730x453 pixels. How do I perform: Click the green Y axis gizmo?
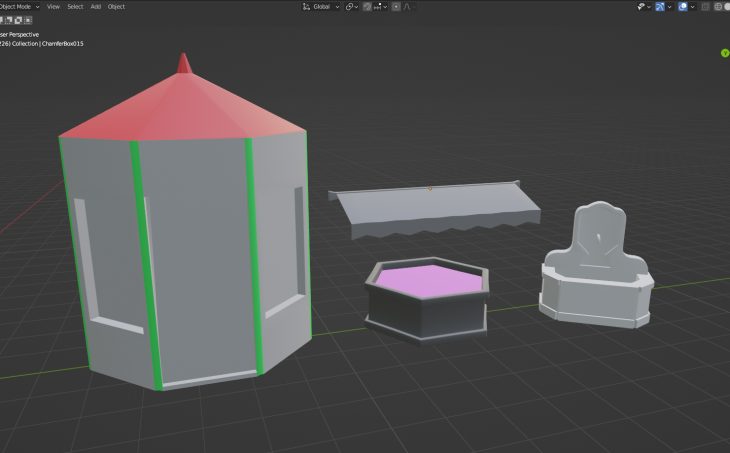(723, 53)
